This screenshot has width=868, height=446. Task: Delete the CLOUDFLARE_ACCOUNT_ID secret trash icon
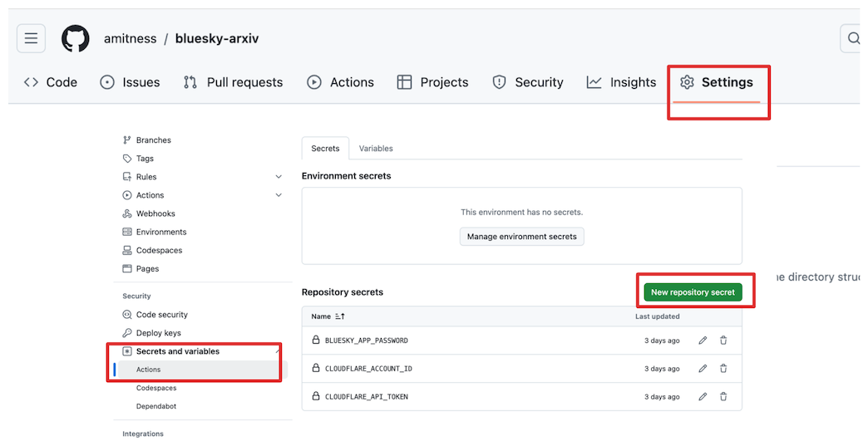coord(723,369)
